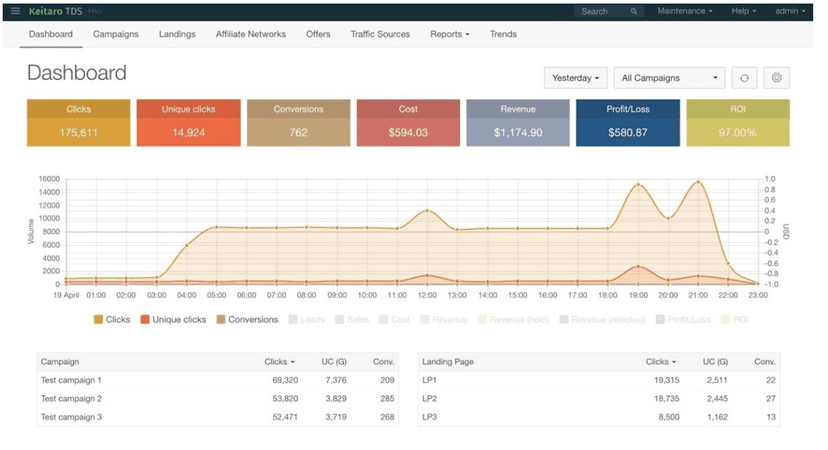Expand the admin user menu

coord(790,11)
